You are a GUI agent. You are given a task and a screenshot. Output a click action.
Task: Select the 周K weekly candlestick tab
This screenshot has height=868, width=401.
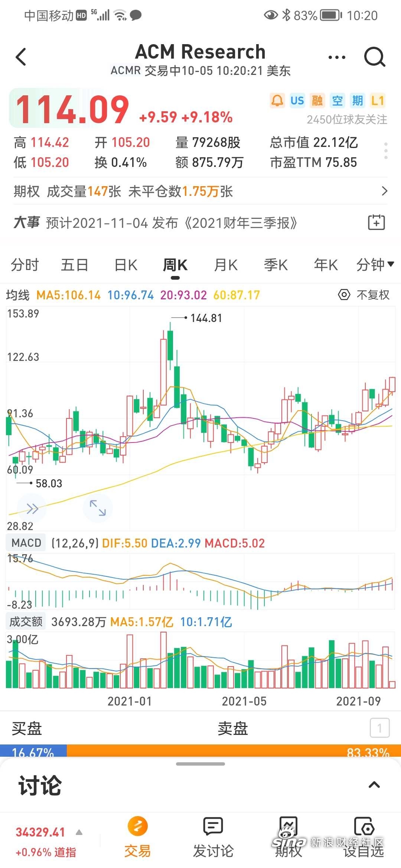(x=175, y=265)
